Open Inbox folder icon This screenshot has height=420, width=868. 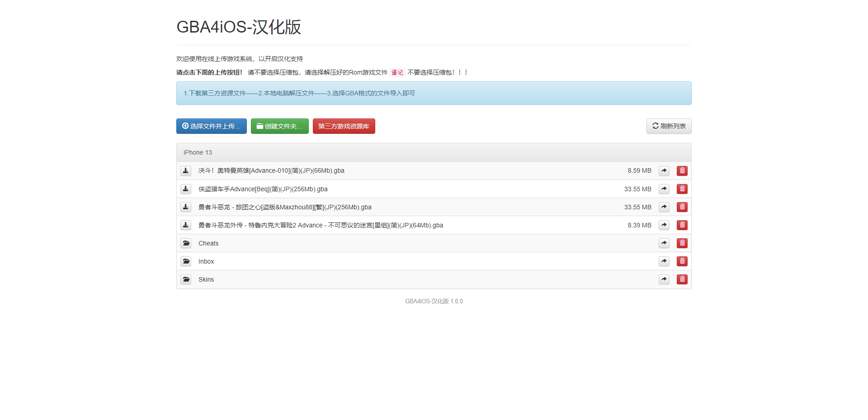click(x=186, y=261)
